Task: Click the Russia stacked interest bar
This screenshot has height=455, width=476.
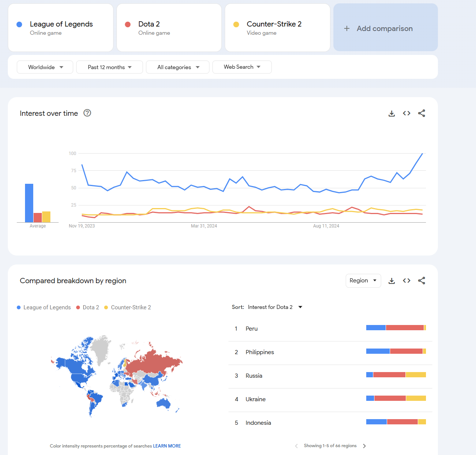Action: 396,375
